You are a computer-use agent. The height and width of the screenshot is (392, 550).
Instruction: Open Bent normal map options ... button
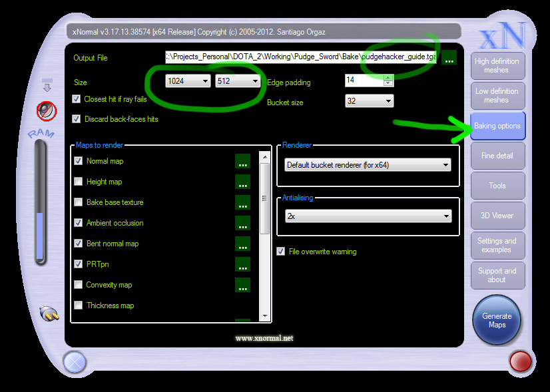[x=242, y=244]
